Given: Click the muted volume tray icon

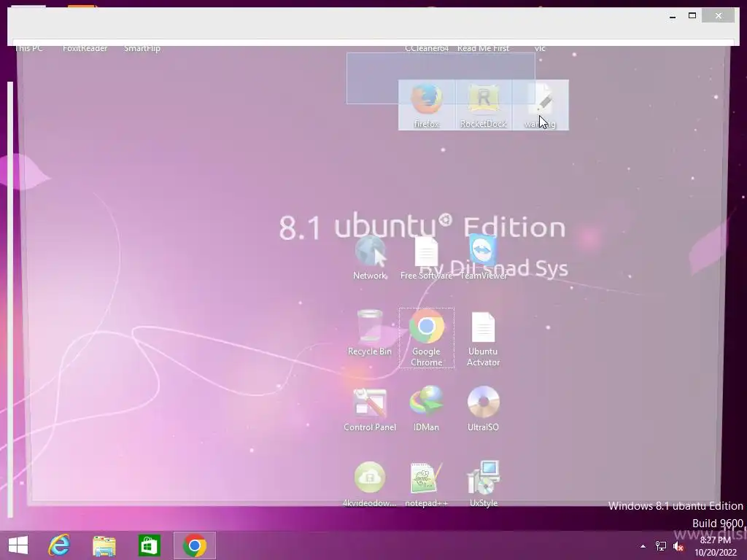Looking at the screenshot, I should tap(678, 546).
